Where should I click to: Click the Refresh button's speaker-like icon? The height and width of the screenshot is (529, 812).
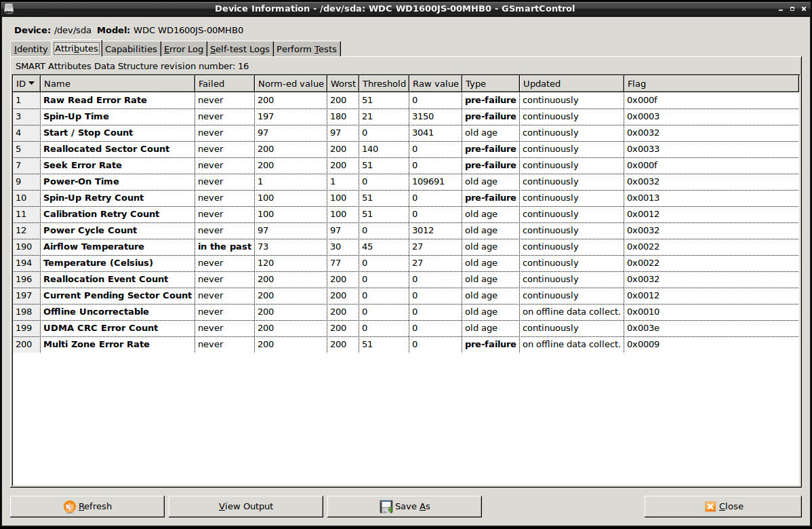tap(70, 507)
